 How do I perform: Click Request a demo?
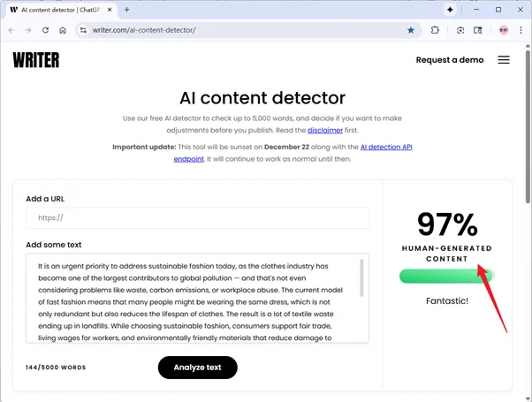point(449,60)
